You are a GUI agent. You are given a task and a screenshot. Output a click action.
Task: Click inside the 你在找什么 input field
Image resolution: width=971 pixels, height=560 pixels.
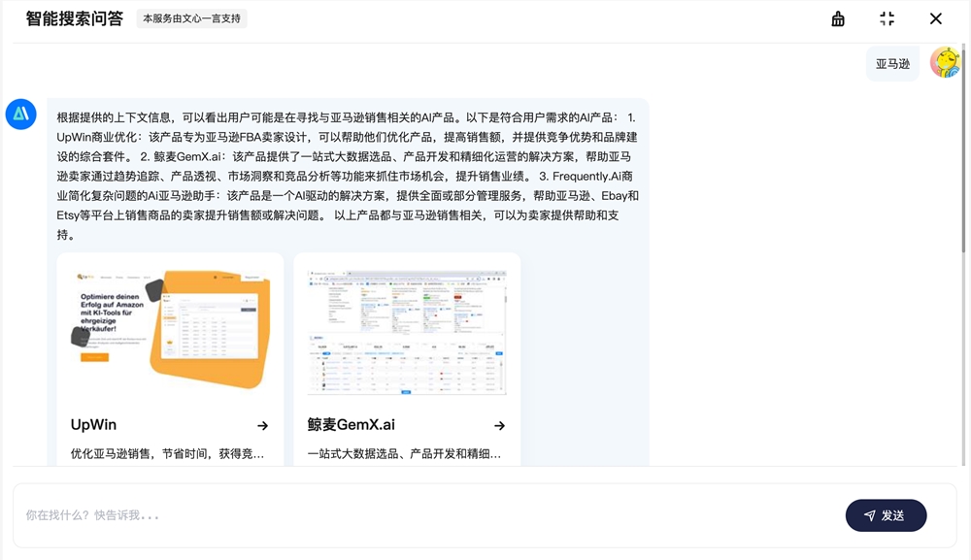pos(388,515)
